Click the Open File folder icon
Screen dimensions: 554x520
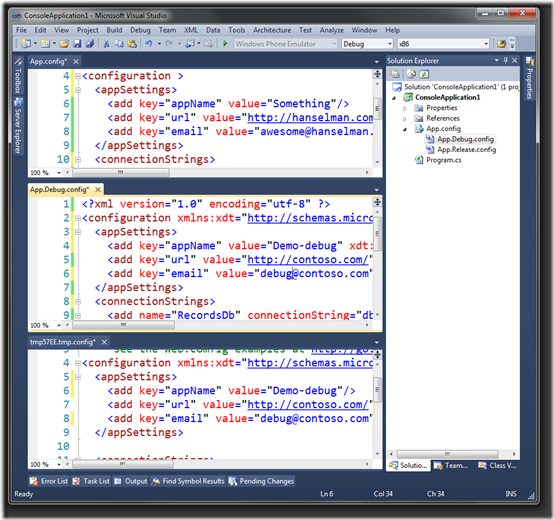click(x=64, y=44)
